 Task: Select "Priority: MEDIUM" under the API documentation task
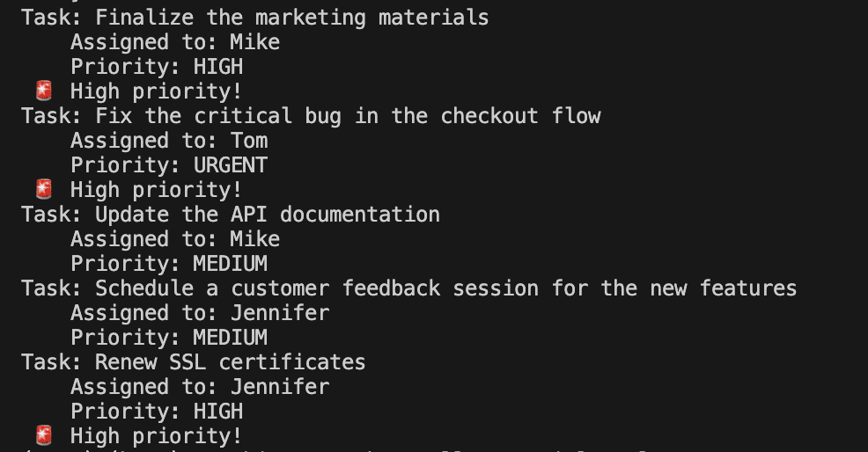click(169, 263)
